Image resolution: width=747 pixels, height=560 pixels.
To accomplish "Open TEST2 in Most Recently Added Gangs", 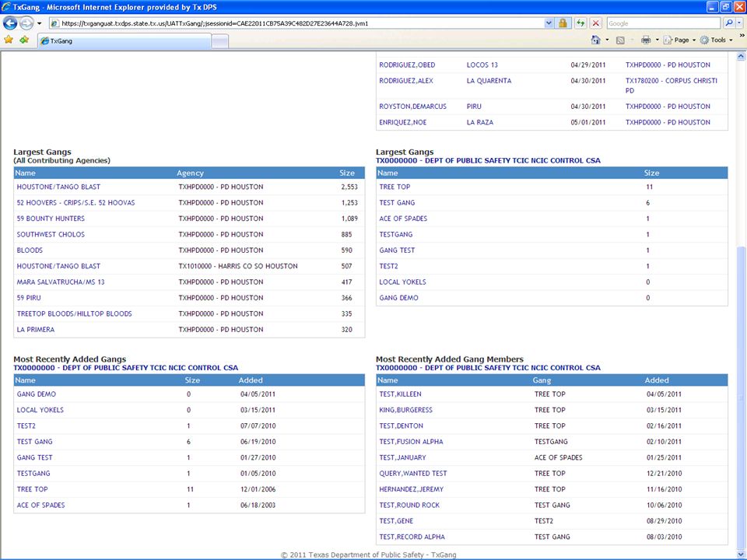I will [x=26, y=425].
